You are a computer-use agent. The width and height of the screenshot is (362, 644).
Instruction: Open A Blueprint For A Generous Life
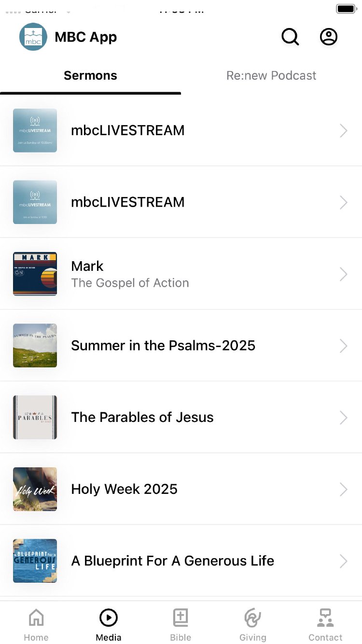coord(172,561)
